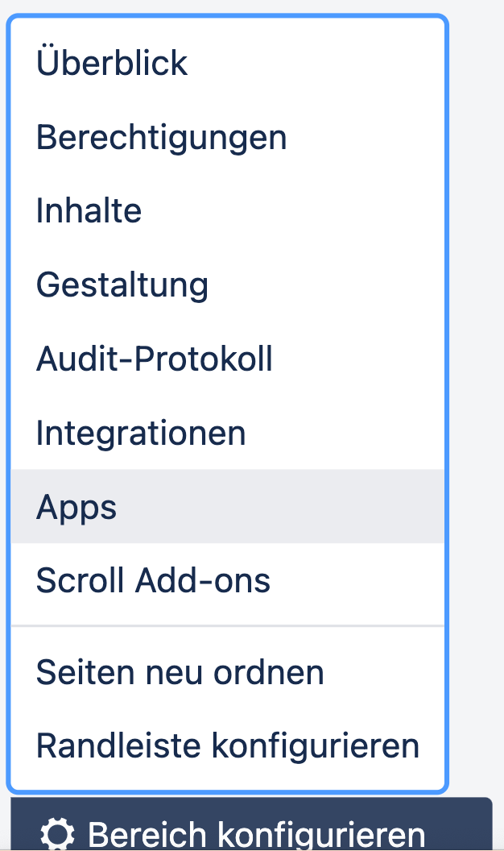Reorder pages using Seiten neu ordnen
The width and height of the screenshot is (504, 851).
click(180, 672)
